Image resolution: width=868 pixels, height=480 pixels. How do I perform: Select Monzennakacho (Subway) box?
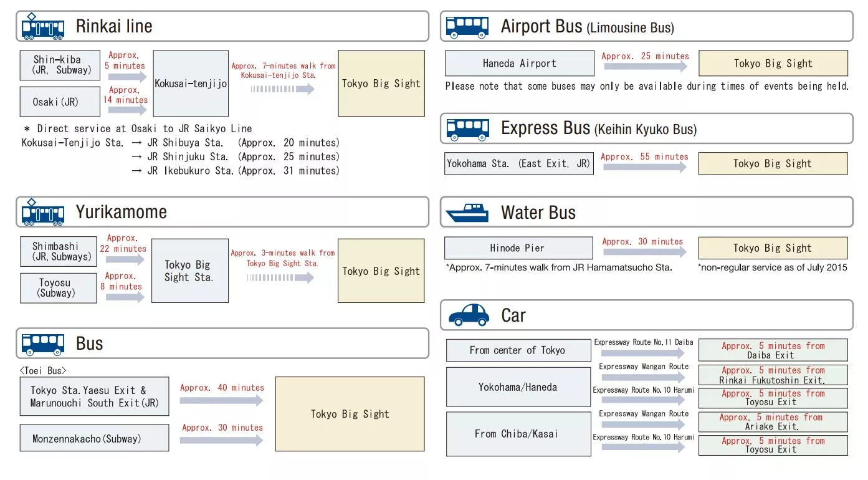[94, 438]
